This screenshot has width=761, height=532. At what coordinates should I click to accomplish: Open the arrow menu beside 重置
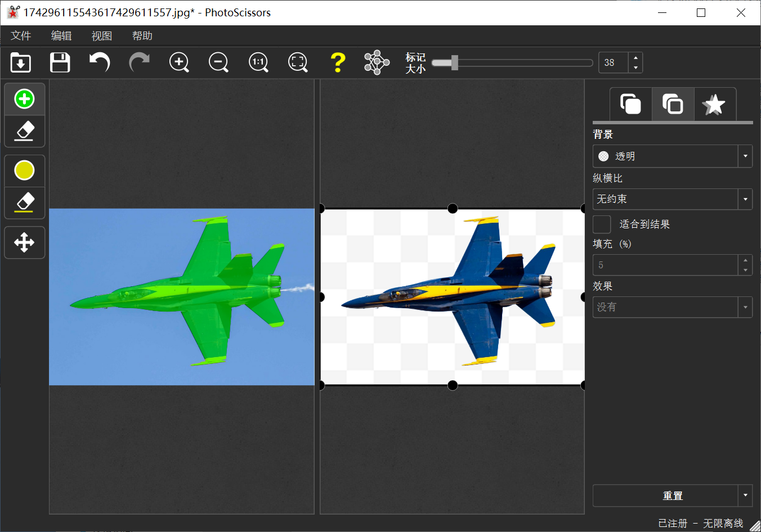click(745, 495)
